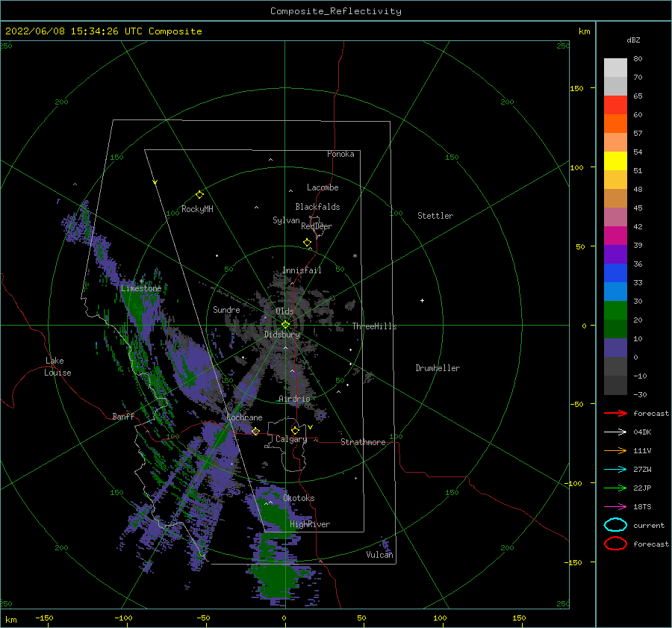Image resolution: width=672 pixels, height=628 pixels.
Task: Click the Sylvan town label
Action: (286, 220)
